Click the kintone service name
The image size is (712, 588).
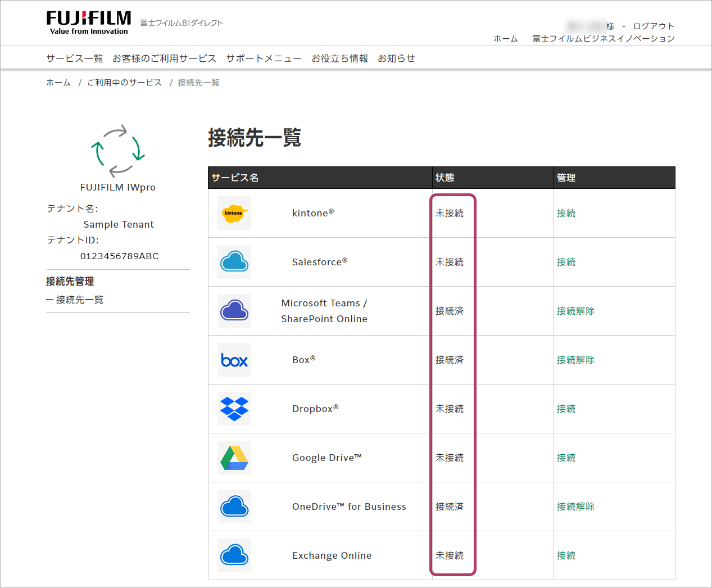[x=313, y=213]
